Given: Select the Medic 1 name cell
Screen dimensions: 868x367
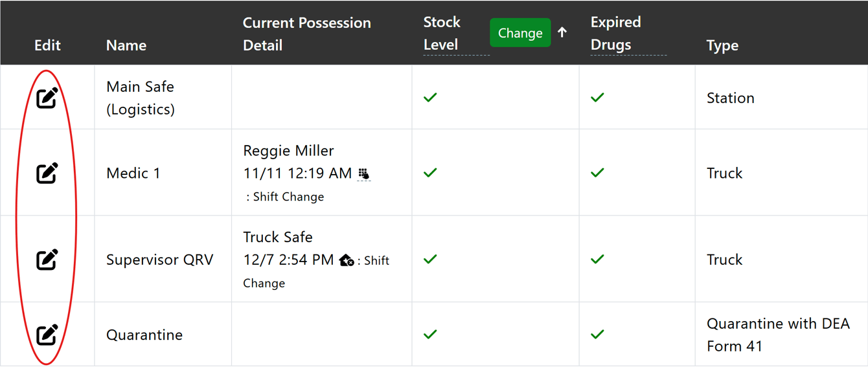Looking at the screenshot, I should coord(133,173).
